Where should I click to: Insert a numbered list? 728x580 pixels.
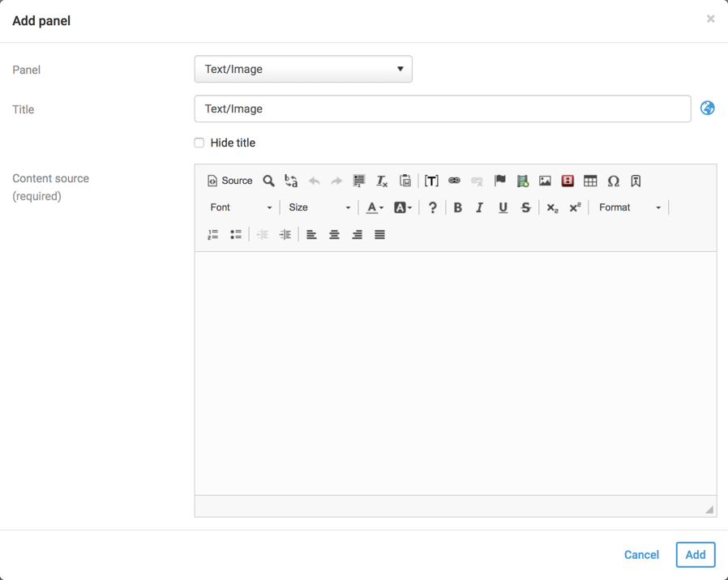point(213,235)
